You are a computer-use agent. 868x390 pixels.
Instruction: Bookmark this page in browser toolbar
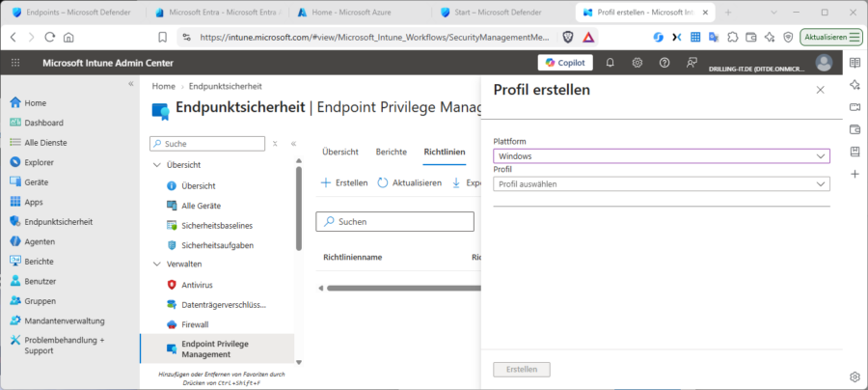point(163,37)
